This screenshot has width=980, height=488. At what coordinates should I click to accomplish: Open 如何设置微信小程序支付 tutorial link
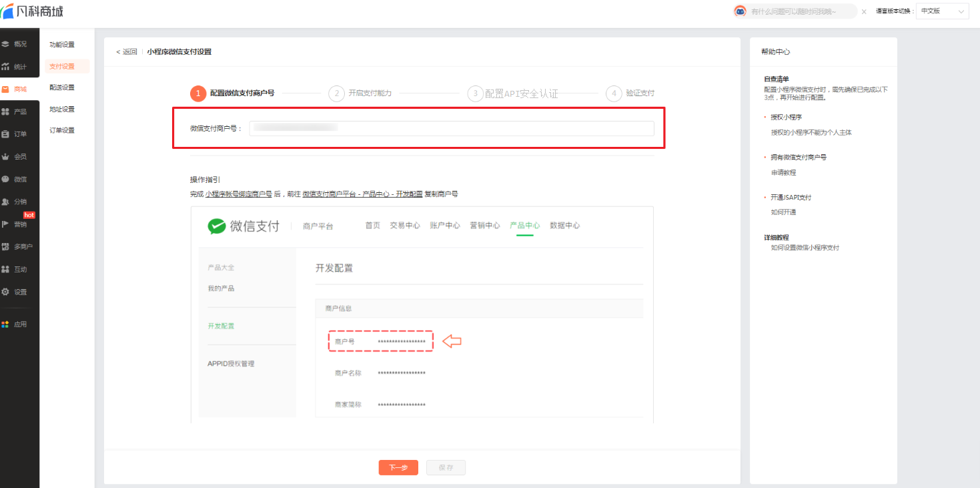805,248
